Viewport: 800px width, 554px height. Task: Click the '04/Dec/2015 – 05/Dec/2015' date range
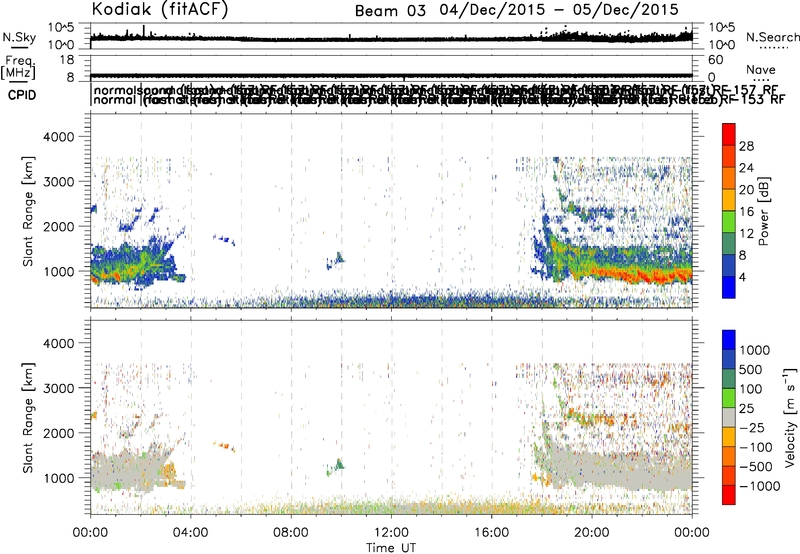559,10
